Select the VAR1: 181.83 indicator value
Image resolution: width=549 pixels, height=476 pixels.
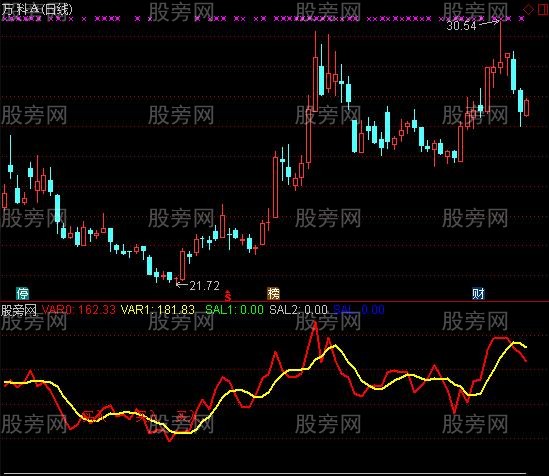(x=158, y=310)
